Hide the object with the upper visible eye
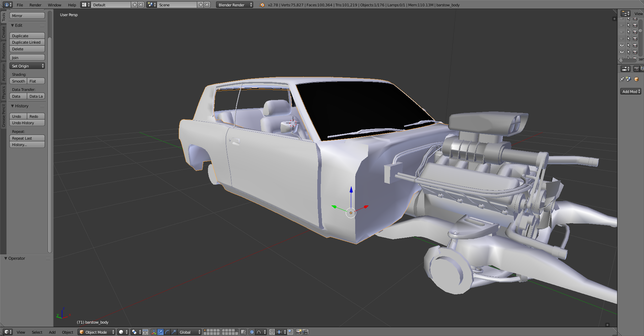The height and width of the screenshot is (336, 644). pyautogui.click(x=622, y=45)
